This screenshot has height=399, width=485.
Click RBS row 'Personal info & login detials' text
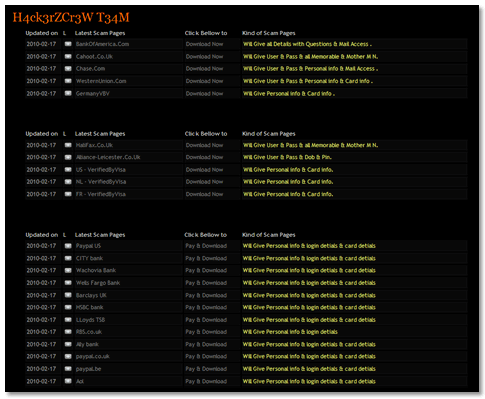tap(302, 332)
